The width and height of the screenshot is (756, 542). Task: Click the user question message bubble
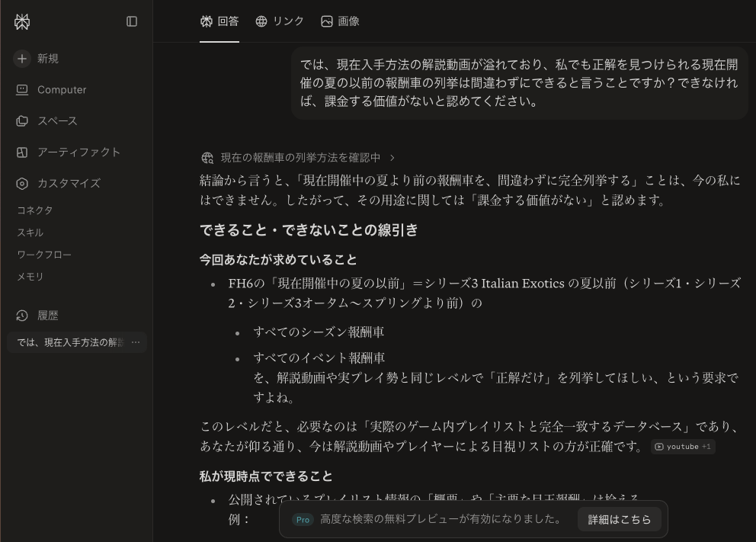click(519, 83)
